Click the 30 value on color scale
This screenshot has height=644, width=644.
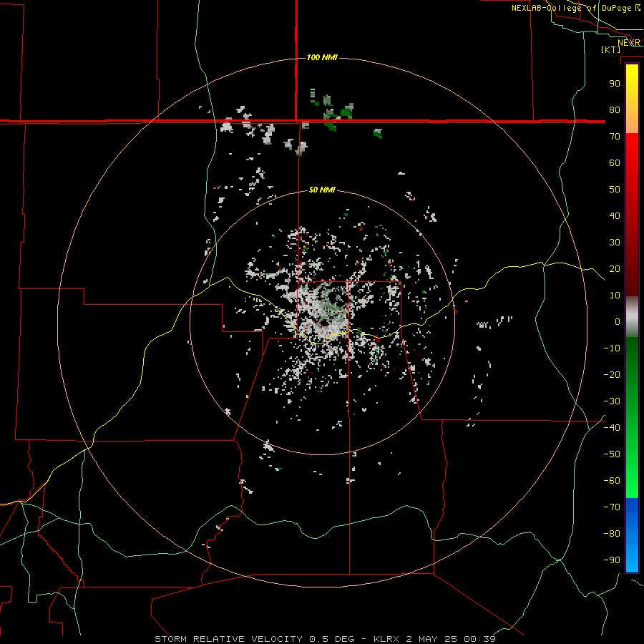coord(615,243)
